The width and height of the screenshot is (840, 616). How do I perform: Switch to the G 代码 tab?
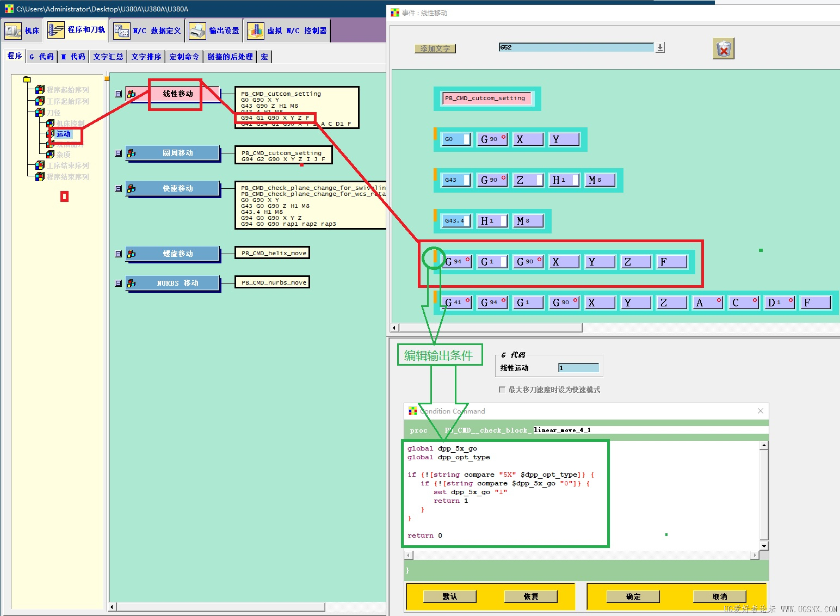point(41,57)
